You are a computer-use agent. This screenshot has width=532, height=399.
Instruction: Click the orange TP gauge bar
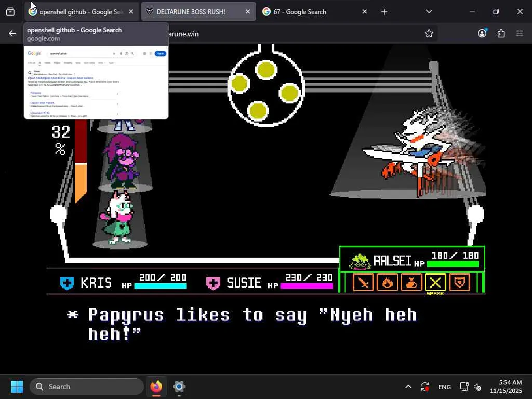pos(81,182)
